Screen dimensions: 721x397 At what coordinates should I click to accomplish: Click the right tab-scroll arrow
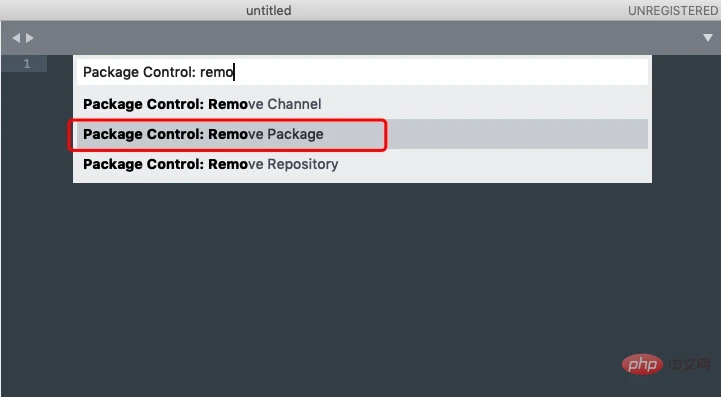coord(30,38)
